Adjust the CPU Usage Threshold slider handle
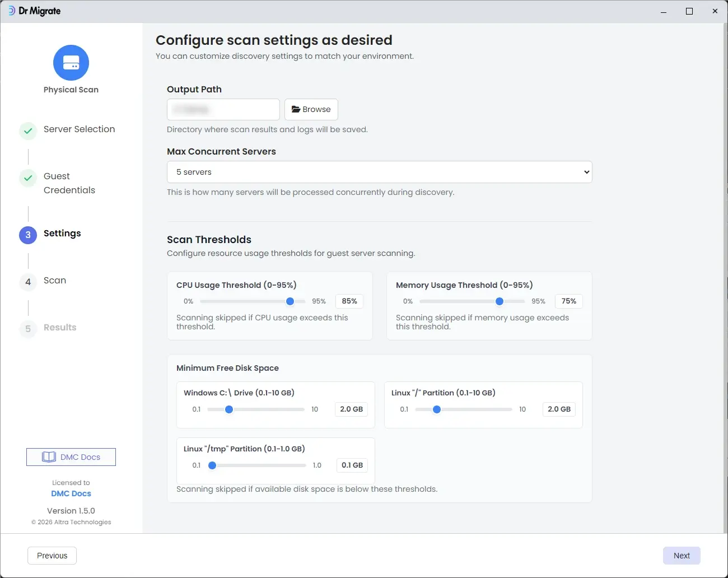This screenshot has height=578, width=728. tap(290, 301)
